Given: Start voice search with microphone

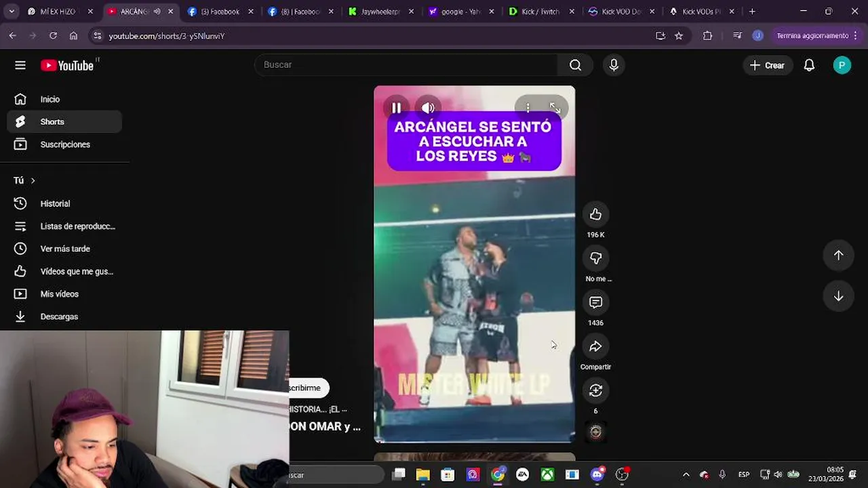Looking at the screenshot, I should (614, 64).
